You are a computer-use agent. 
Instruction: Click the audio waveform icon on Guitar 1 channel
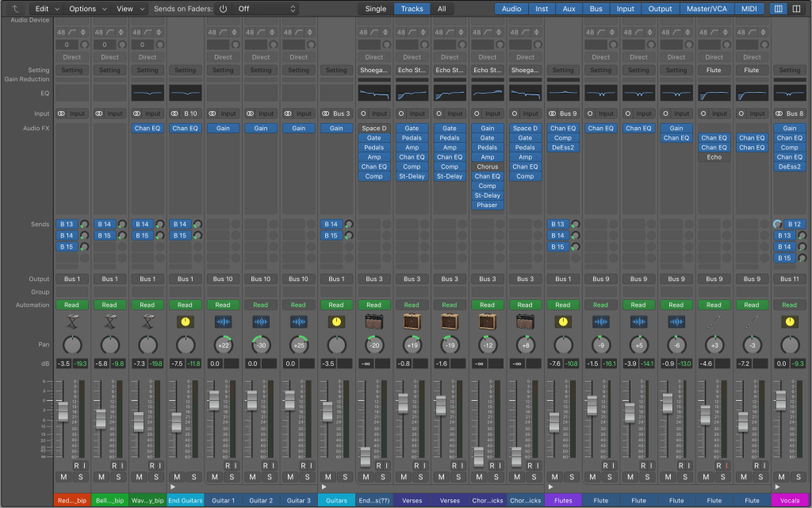point(223,321)
